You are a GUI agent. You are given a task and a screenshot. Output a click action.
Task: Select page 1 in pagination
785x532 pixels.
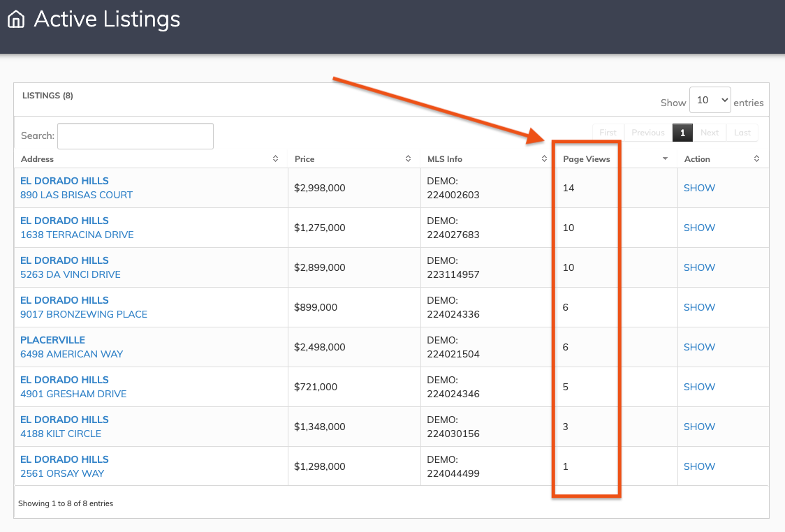pos(682,133)
